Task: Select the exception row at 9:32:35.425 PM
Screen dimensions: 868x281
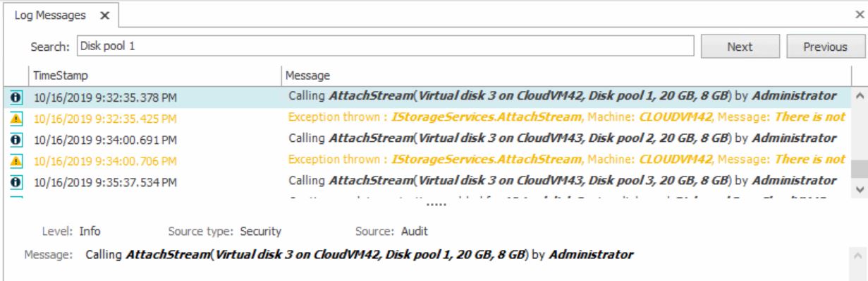Action: tap(430, 118)
